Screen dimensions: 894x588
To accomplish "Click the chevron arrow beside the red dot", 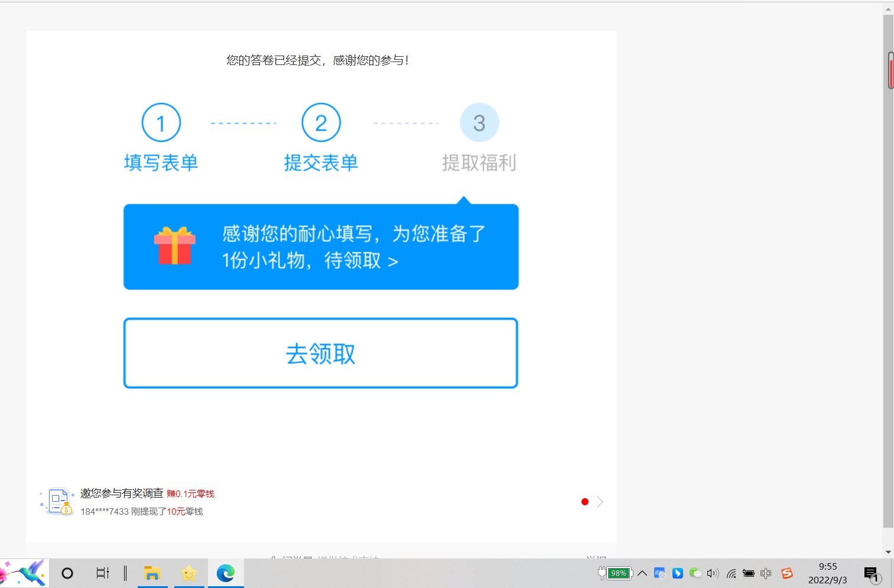I will tap(600, 502).
